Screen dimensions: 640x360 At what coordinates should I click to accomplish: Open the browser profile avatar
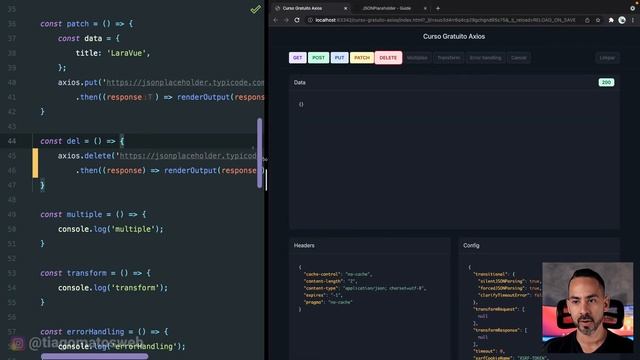click(x=622, y=20)
